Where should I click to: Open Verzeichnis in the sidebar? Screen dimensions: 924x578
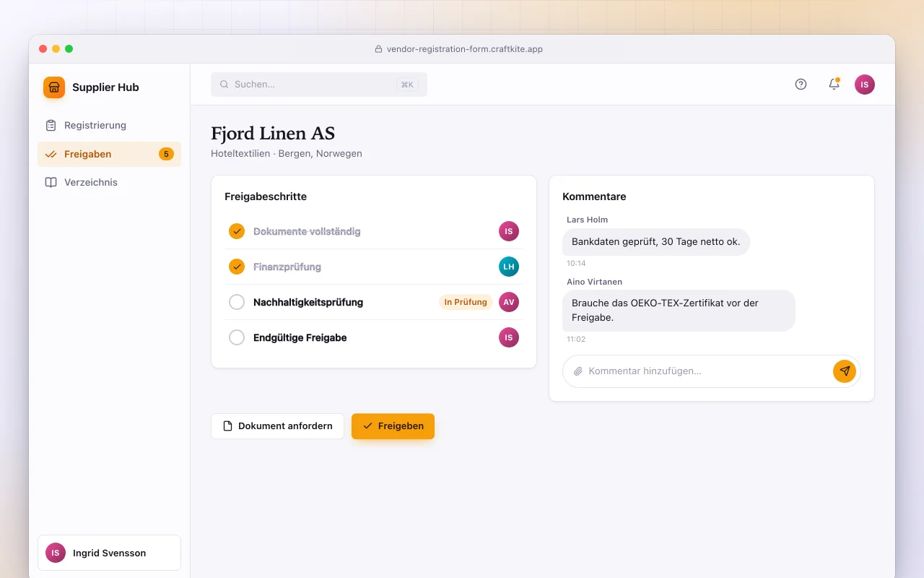pos(109,182)
